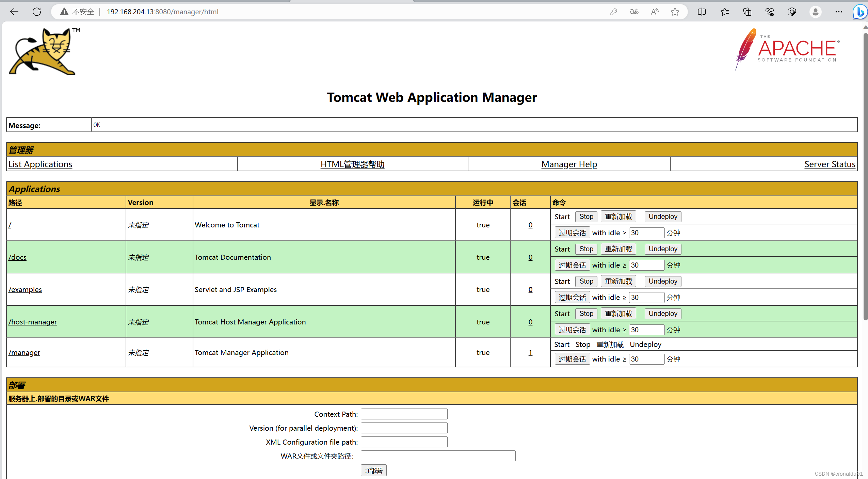This screenshot has height=479, width=868.
Task: Undeploy the /docs application
Action: (663, 249)
